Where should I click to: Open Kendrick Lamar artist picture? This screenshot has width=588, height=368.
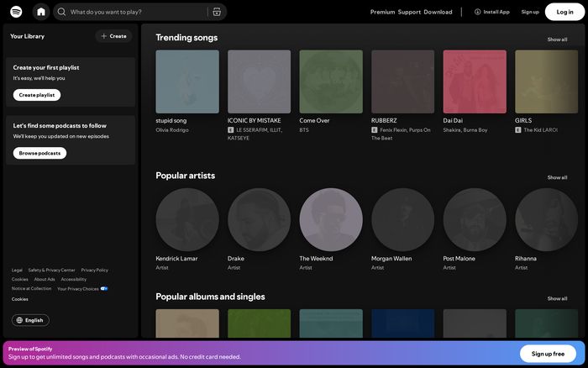187,219
